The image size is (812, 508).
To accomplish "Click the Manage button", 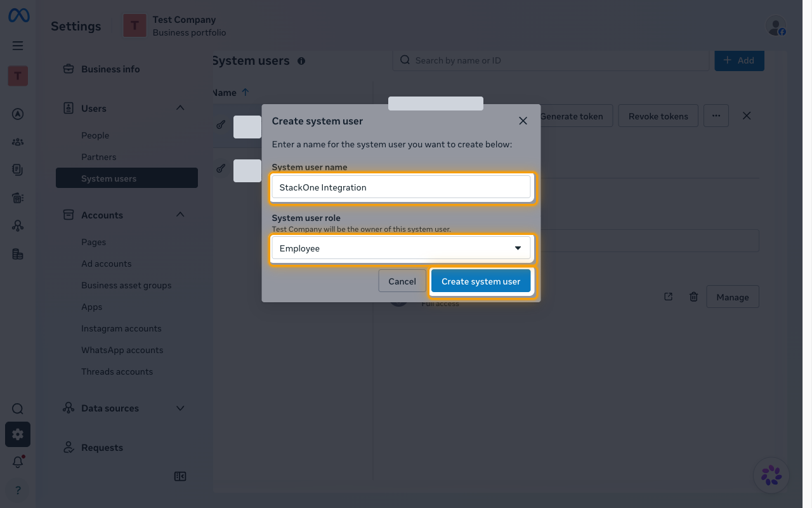I will click(x=733, y=297).
